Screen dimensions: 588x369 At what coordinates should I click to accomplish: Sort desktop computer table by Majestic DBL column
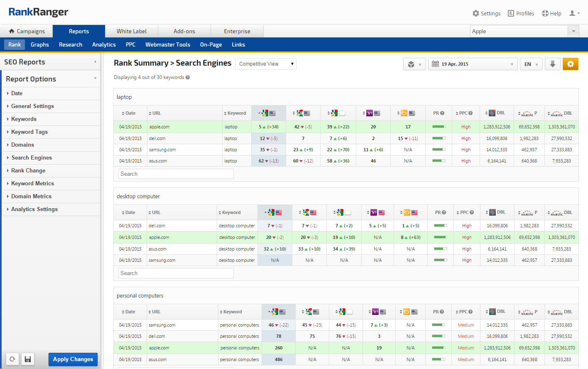point(561,212)
